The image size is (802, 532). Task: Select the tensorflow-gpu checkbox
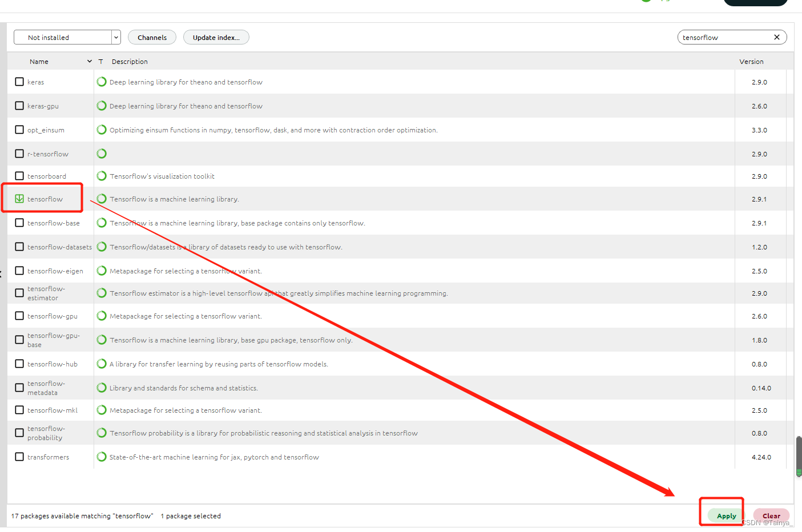(19, 316)
